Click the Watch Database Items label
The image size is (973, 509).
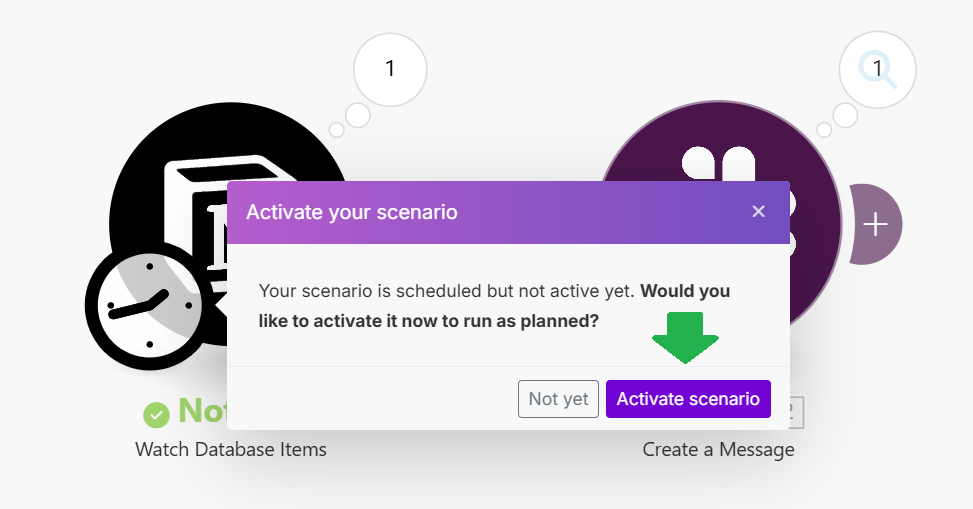tap(231, 449)
